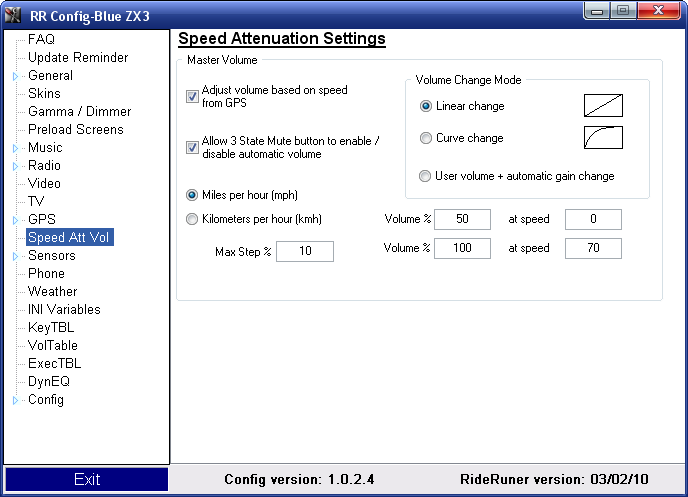Click the curve change graph icon

pos(603,137)
